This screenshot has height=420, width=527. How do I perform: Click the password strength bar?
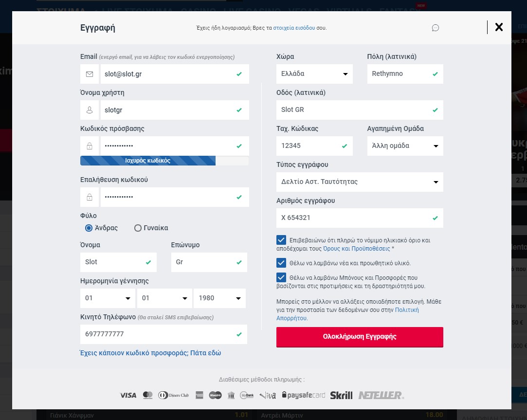(164, 161)
